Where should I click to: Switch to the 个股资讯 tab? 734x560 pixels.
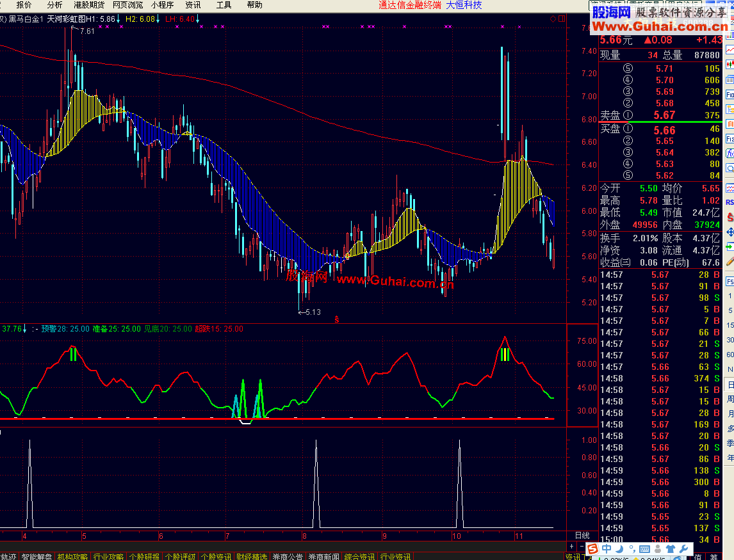(x=216, y=556)
